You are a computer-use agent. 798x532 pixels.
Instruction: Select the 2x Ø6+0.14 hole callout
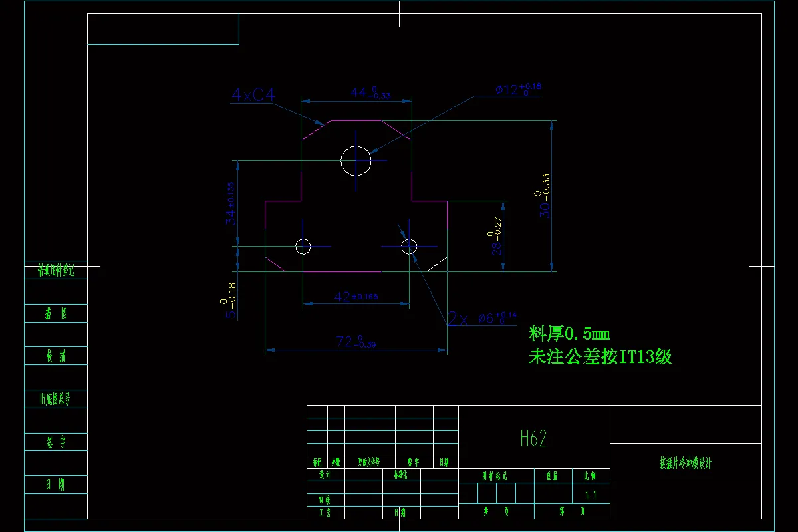pyautogui.click(x=479, y=317)
